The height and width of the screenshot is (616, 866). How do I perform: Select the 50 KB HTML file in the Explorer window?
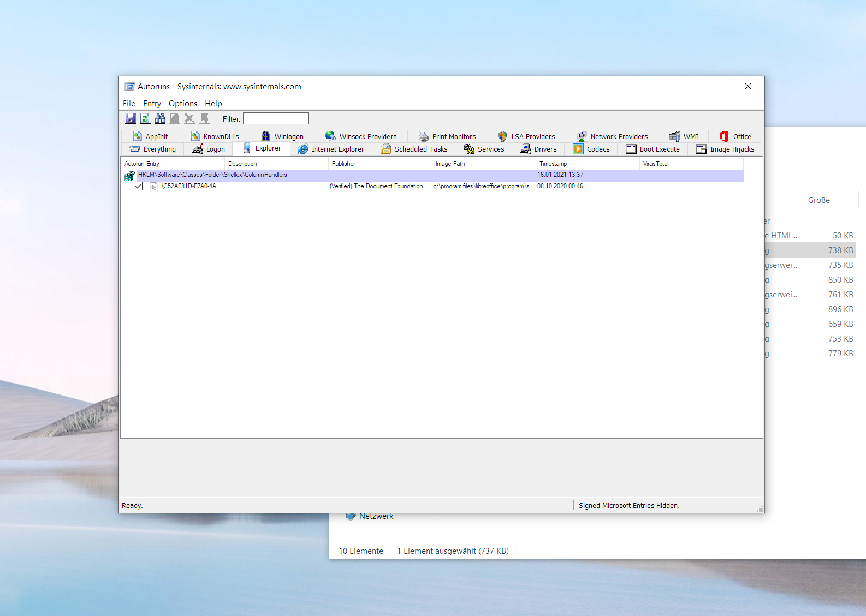[x=810, y=236]
